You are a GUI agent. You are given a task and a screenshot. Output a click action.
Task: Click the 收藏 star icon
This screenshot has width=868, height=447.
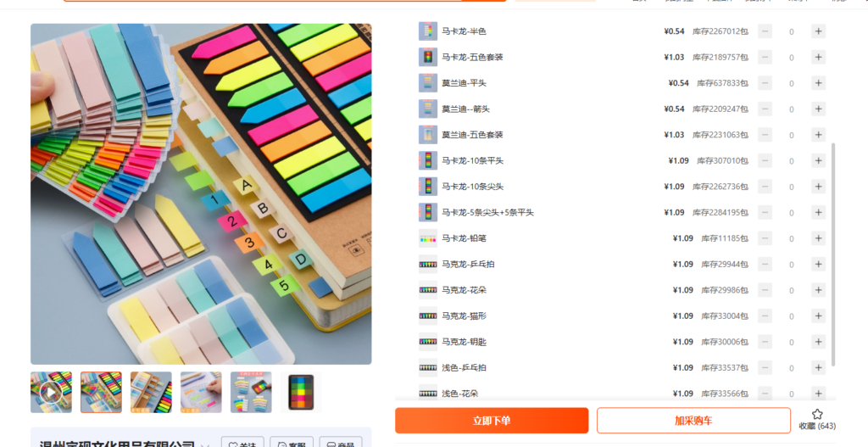coord(817,414)
